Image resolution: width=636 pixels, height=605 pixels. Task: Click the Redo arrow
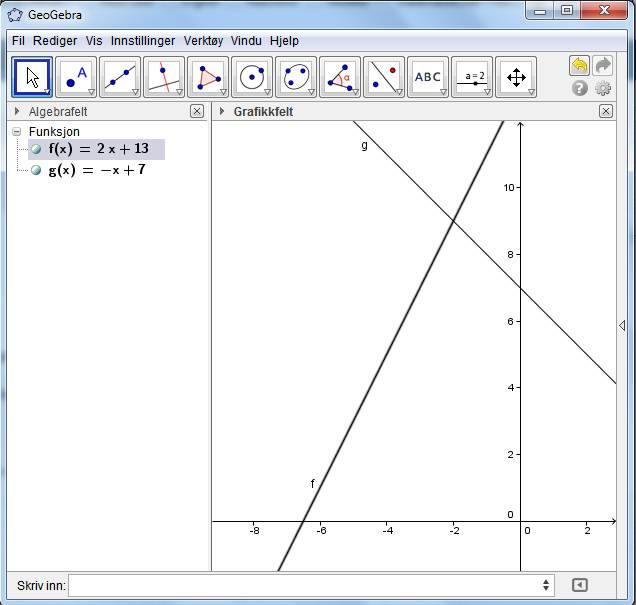click(x=603, y=66)
